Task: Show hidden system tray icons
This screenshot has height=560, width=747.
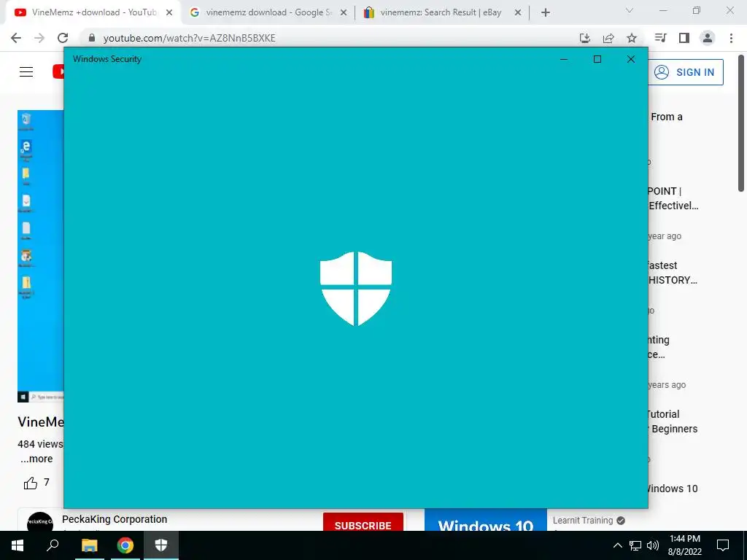Action: [x=617, y=545]
